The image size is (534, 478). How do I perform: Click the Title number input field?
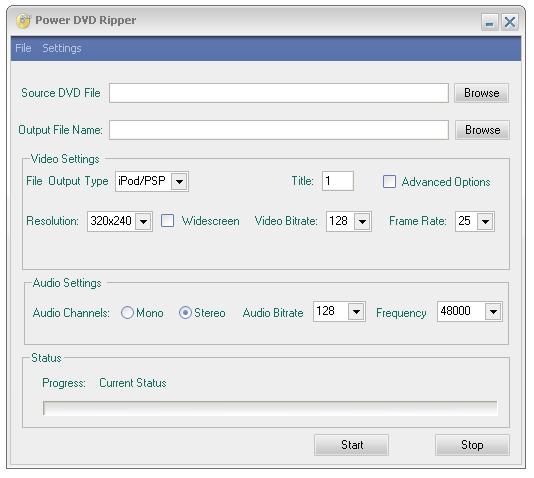point(337,181)
